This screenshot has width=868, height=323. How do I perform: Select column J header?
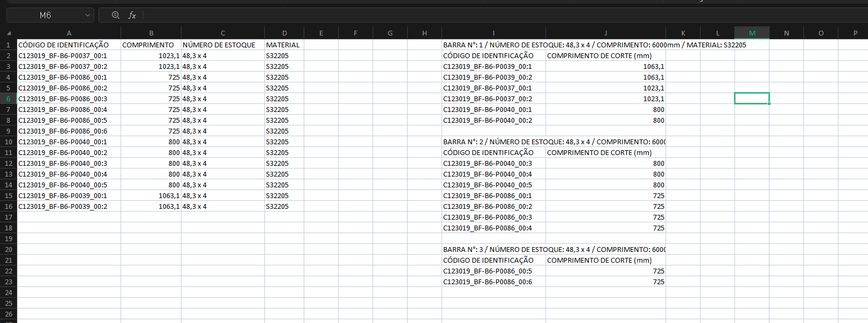click(x=605, y=33)
